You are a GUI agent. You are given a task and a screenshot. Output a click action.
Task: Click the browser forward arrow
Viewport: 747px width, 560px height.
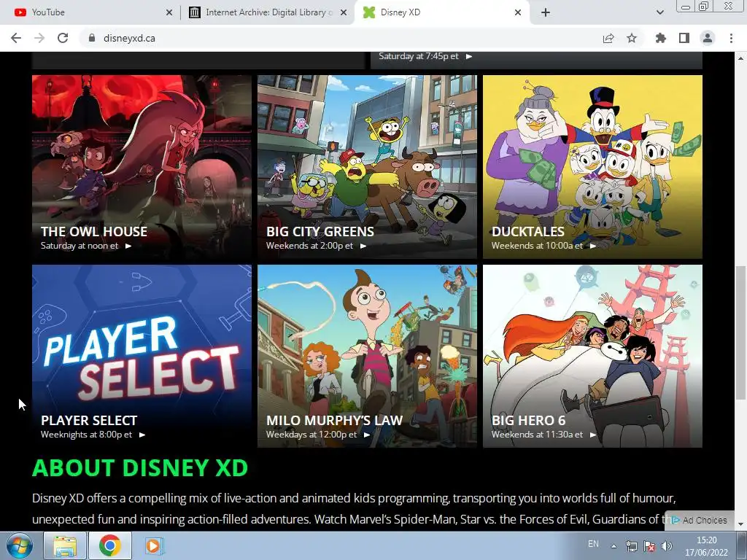pyautogui.click(x=39, y=38)
